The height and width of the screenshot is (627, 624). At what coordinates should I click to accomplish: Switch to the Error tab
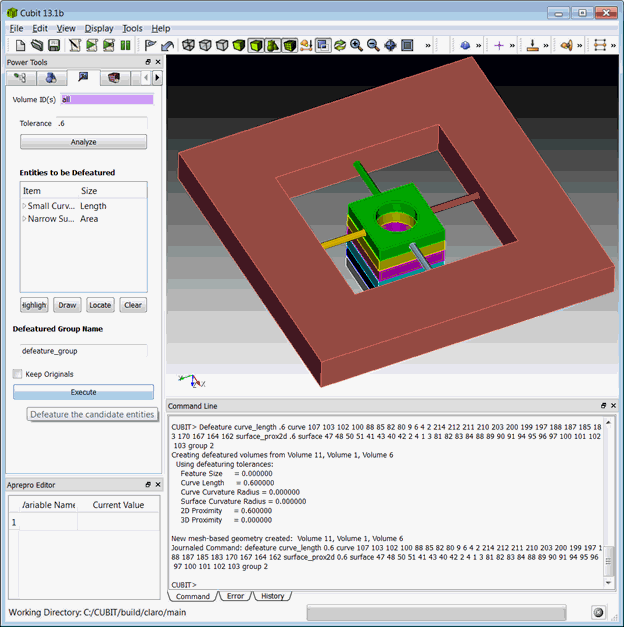[234, 596]
